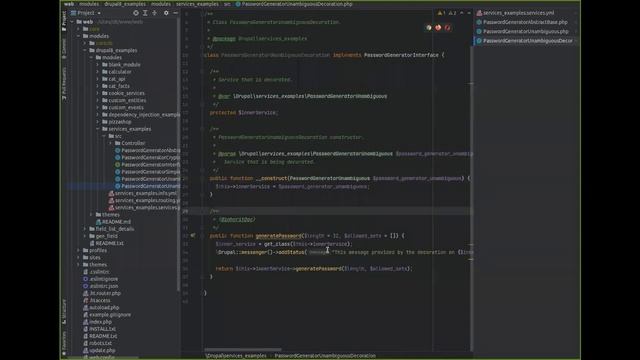Screen dimensions: 640x360
Task: Expand the cat_facts folder
Action: pyautogui.click(x=98, y=86)
